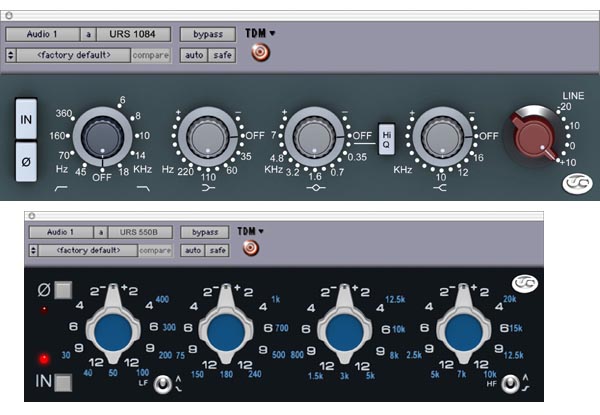Screen dimensions: 600x415
Task: Click the 18 KHz label on URS 1084 filter
Action: tap(124, 172)
